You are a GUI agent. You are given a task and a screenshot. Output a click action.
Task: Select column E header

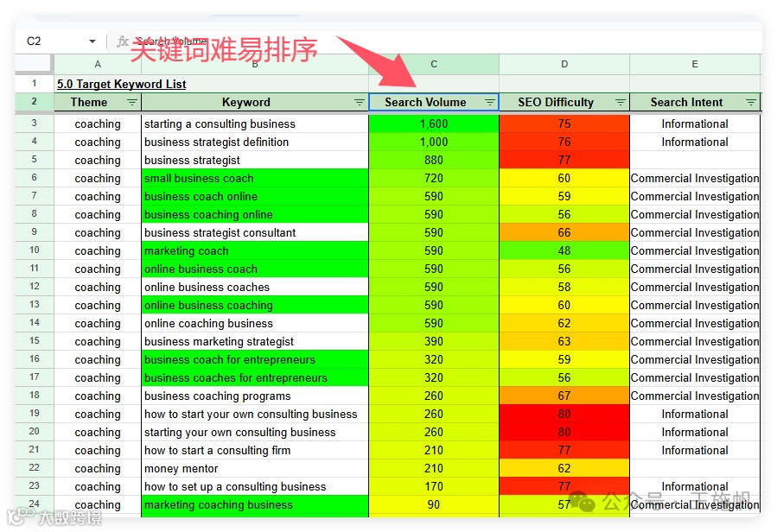(x=695, y=65)
